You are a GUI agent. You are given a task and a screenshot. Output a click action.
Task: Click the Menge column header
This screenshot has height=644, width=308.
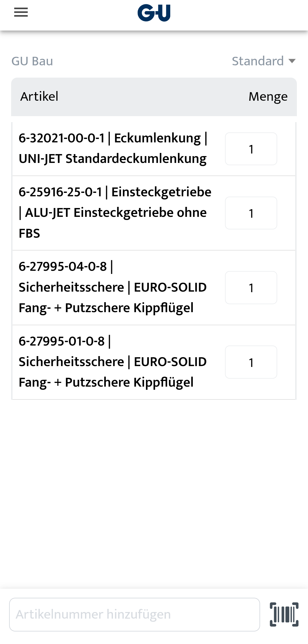click(x=268, y=96)
